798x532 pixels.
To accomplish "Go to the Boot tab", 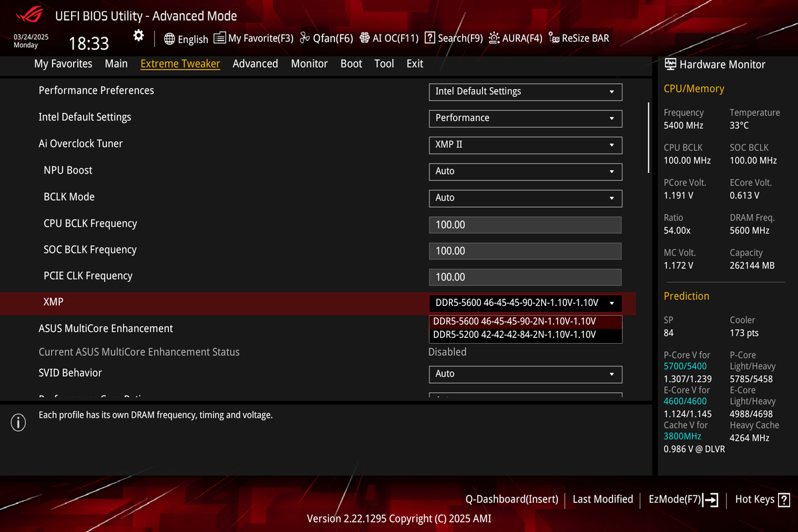I will [351, 64].
